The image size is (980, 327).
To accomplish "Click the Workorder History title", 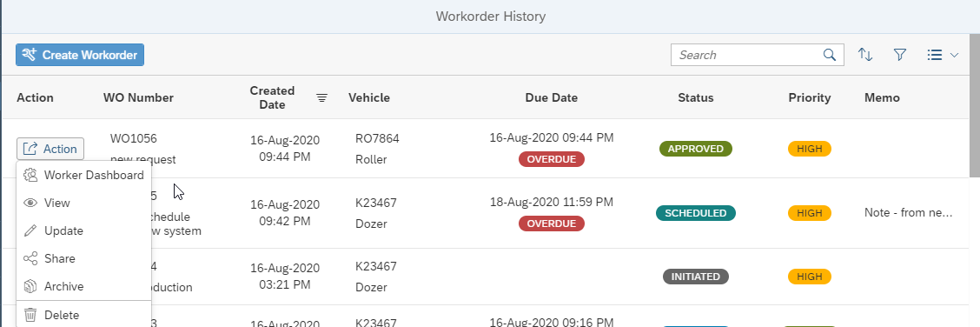I will [x=491, y=17].
